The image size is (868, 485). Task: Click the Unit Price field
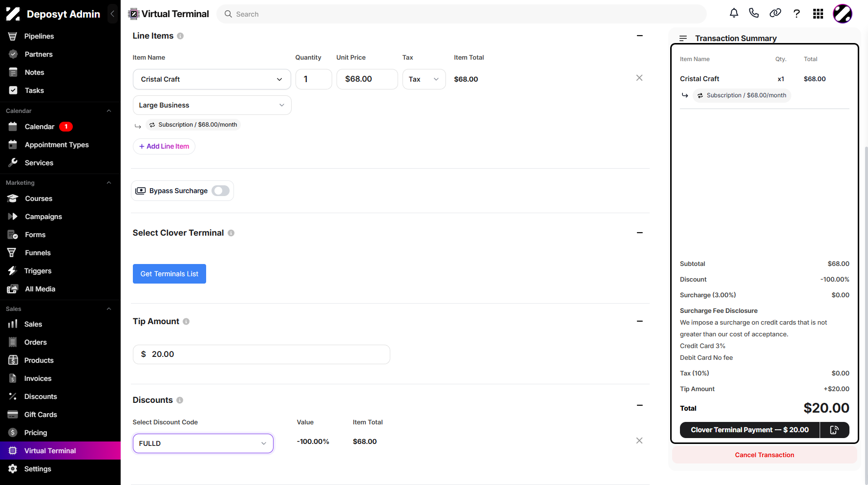coord(367,79)
